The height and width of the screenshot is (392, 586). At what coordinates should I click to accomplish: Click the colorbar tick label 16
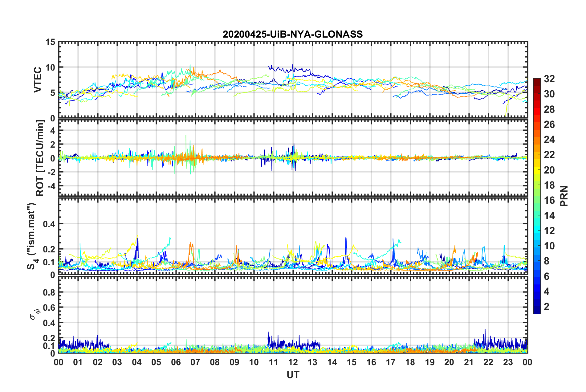point(549,200)
